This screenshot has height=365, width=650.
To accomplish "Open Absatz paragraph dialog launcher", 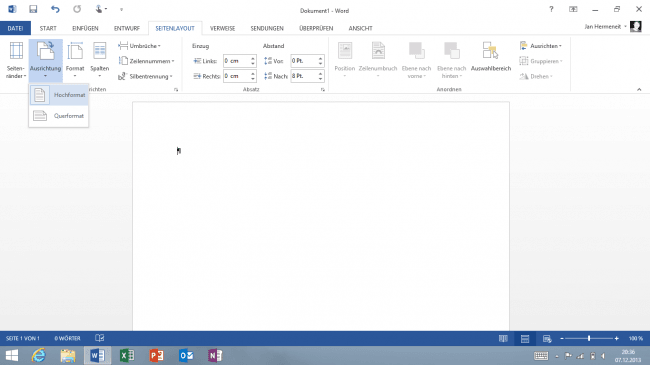I will (323, 90).
